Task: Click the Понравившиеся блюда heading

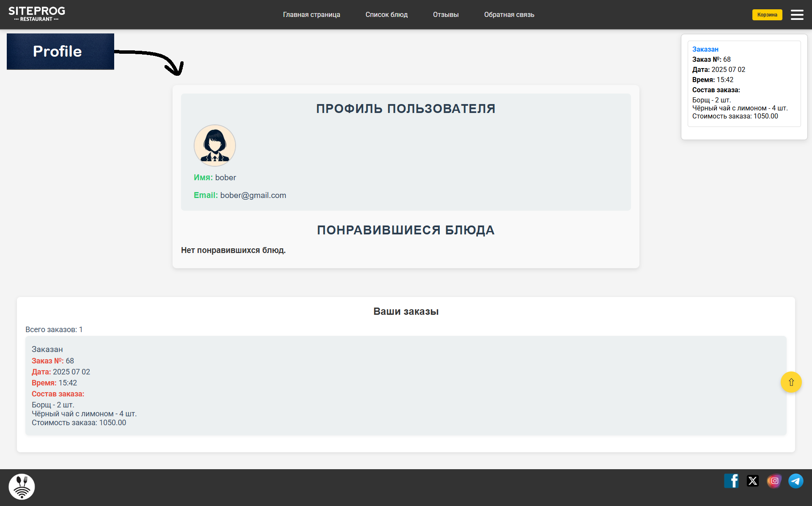Action: pos(406,230)
